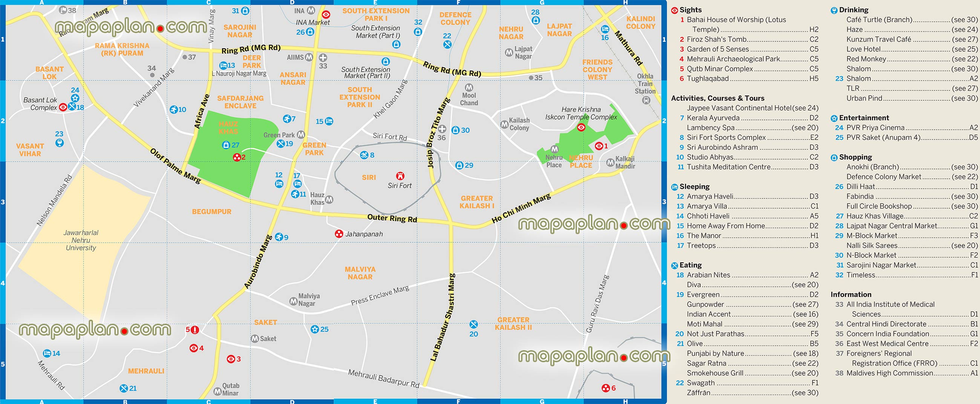
Task: Select the Hare Krishna Iskcon Temple icon
Action: tap(581, 127)
